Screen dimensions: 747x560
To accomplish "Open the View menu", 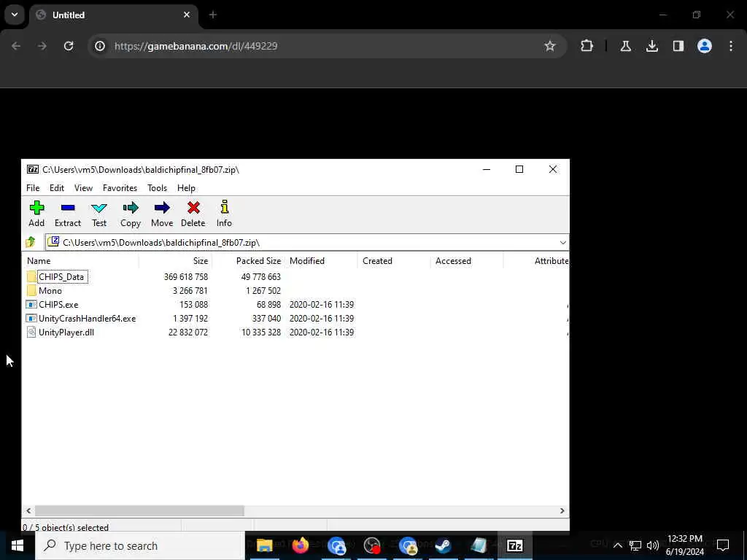I will pos(83,188).
